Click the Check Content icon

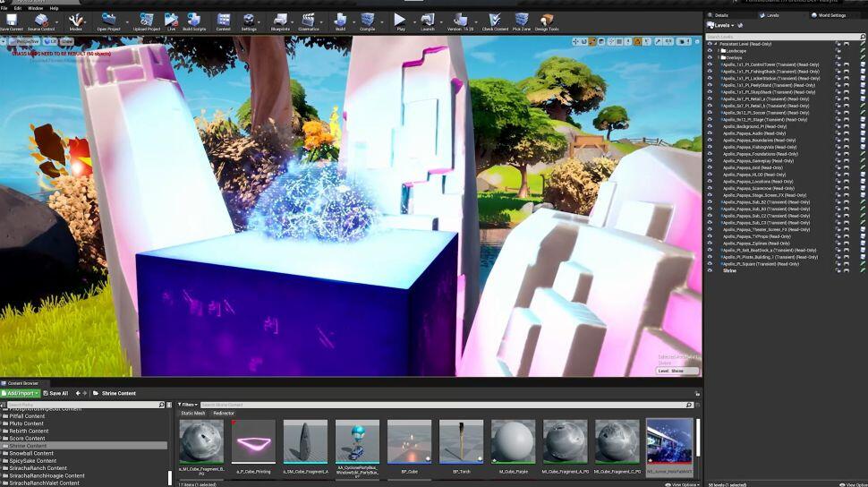coord(495,20)
